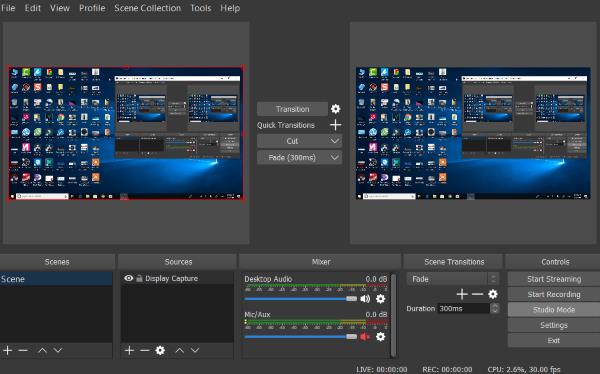This screenshot has height=374, width=600.
Task: Toggle Studio Mode button
Action: point(554,309)
